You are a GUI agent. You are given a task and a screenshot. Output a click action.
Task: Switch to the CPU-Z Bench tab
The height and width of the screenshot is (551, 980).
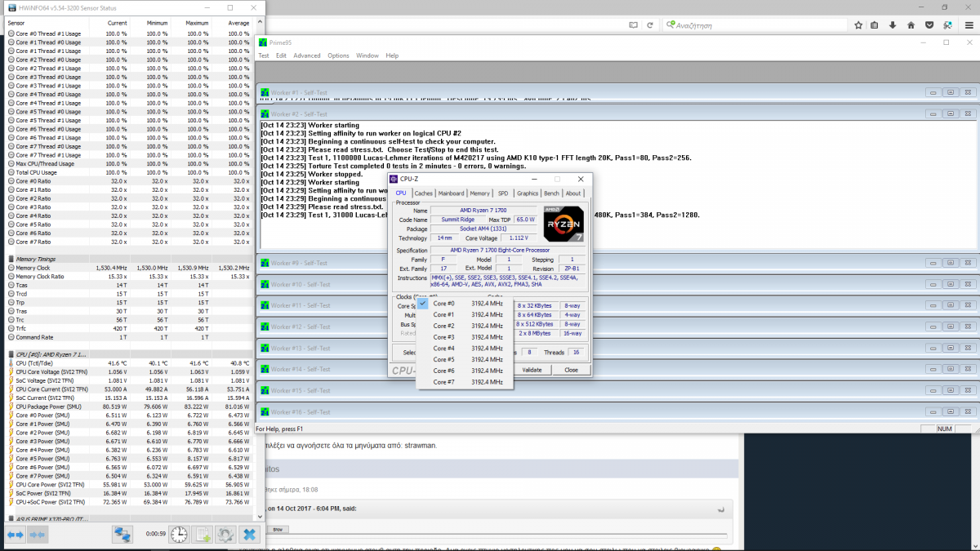click(552, 193)
